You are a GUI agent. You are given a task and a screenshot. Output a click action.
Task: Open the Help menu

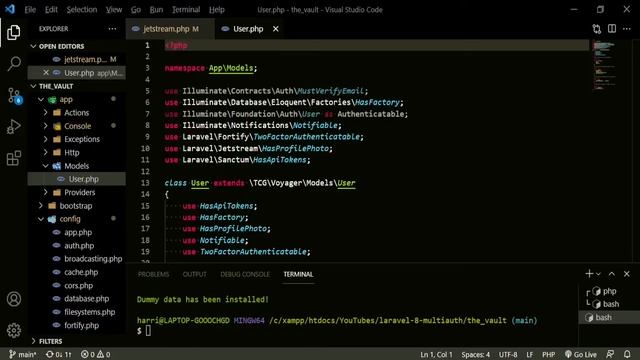[217, 9]
